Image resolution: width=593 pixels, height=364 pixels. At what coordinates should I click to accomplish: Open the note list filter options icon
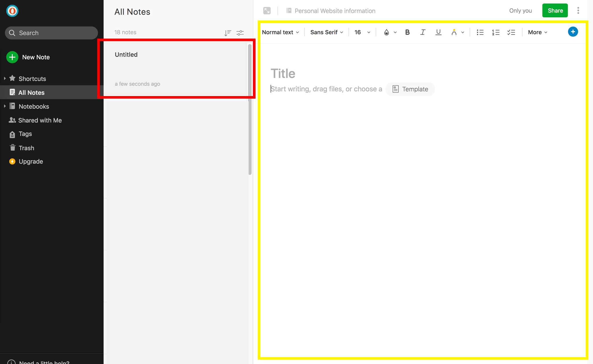(240, 33)
